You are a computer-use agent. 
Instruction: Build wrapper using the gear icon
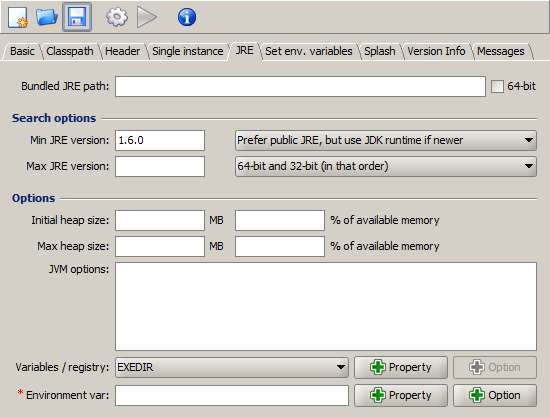[x=117, y=17]
